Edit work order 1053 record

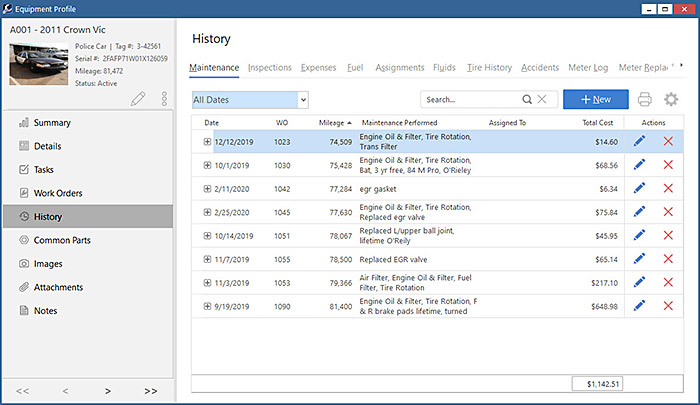point(639,282)
